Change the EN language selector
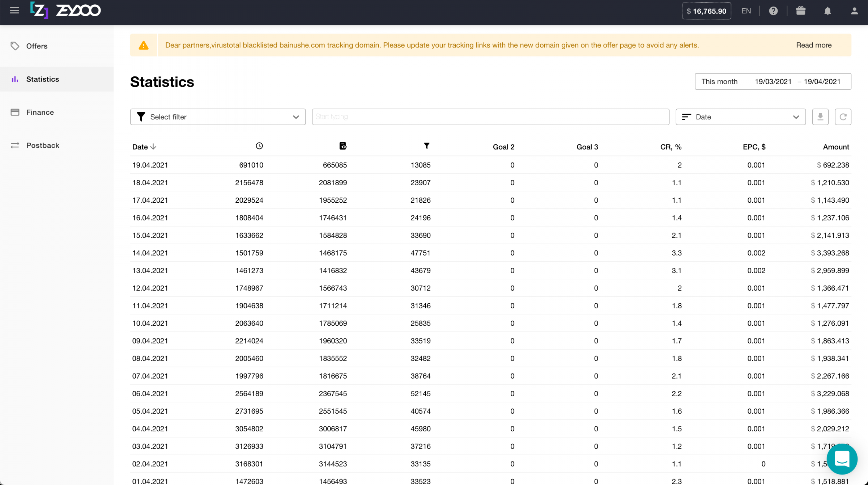Viewport: 868px width, 485px height. click(x=746, y=11)
